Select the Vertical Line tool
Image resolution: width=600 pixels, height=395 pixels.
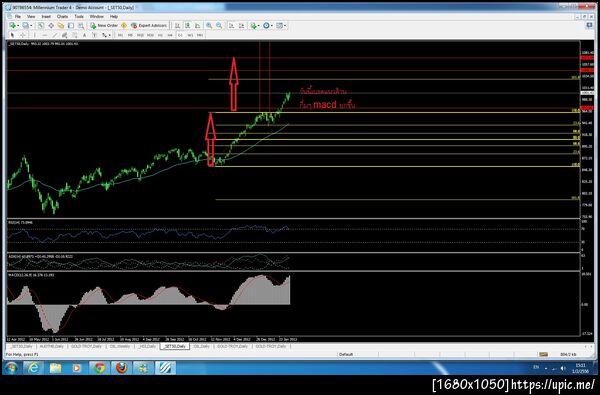pos(34,35)
